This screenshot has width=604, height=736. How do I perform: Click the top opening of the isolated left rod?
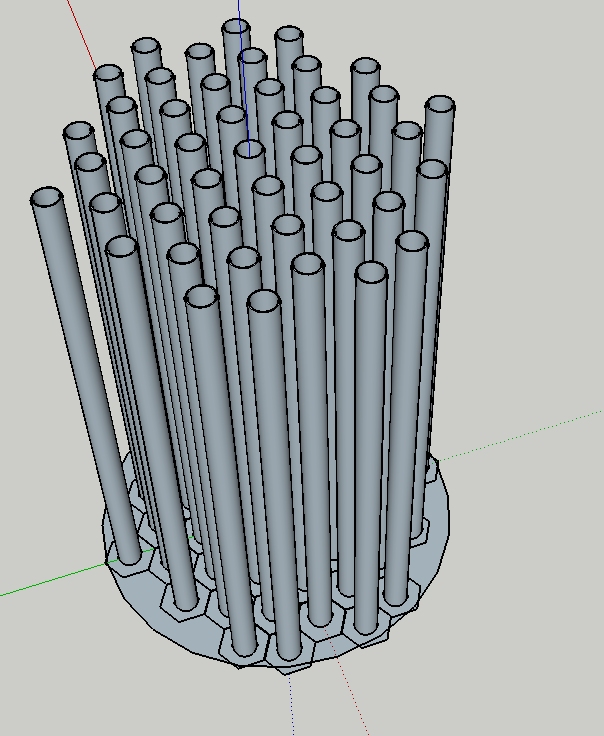[46, 198]
